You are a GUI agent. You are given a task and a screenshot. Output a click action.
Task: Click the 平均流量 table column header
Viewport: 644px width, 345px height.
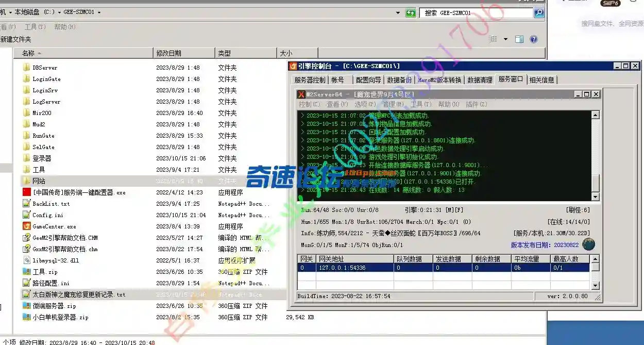click(531, 259)
